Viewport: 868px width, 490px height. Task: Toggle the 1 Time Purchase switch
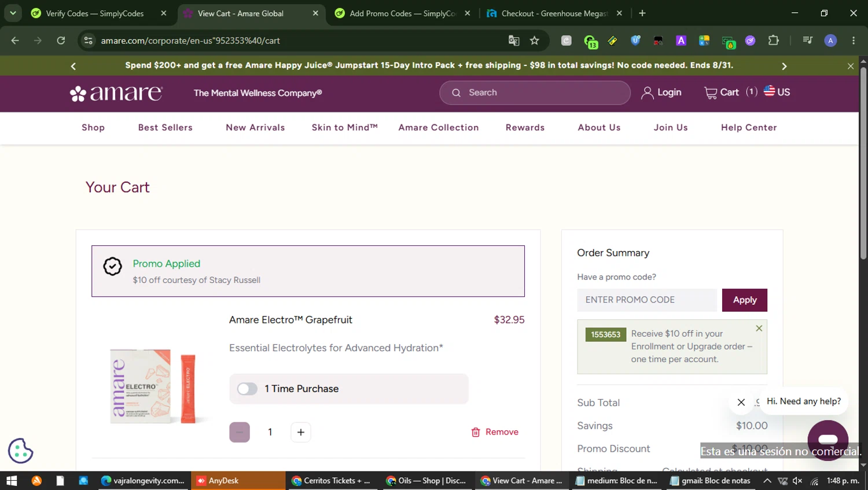(247, 389)
